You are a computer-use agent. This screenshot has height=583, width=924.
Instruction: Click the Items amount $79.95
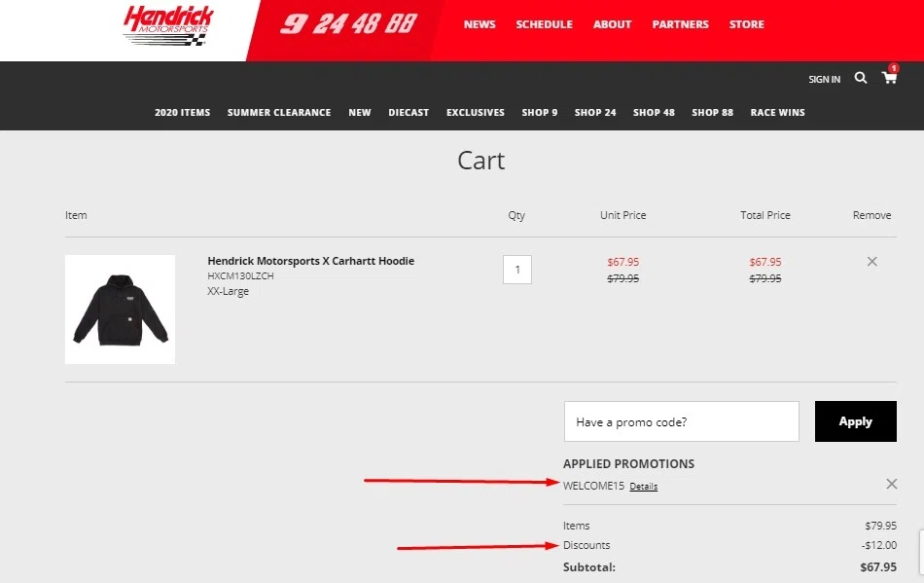880,526
